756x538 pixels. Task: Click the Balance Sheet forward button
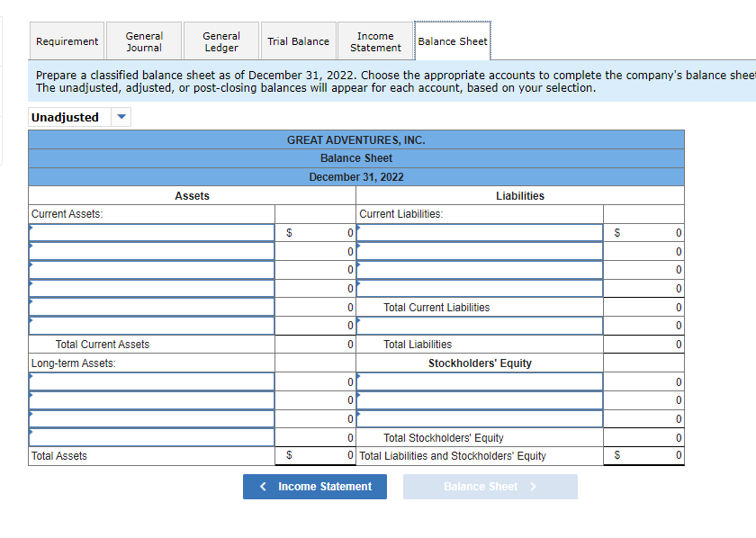(x=490, y=486)
